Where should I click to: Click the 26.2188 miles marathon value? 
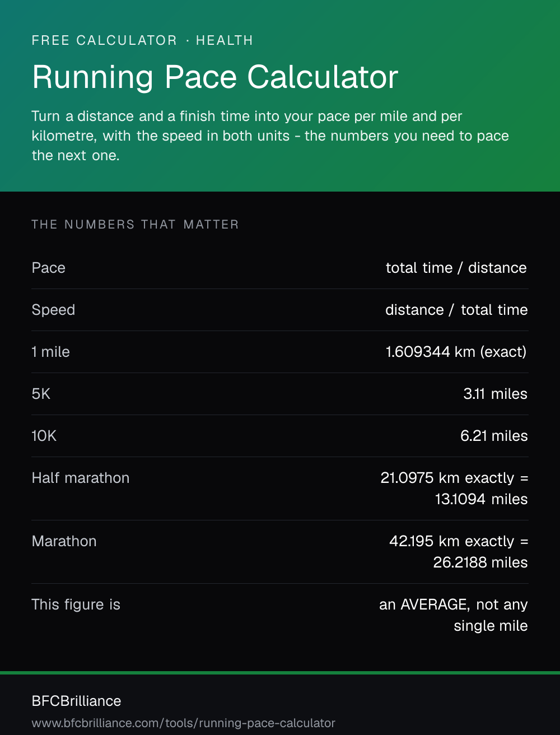pos(480,562)
